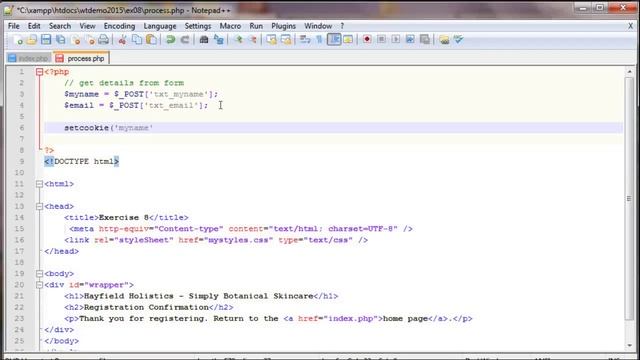Open the Edit menu
Screen dimensions: 640x360
tap(34, 26)
